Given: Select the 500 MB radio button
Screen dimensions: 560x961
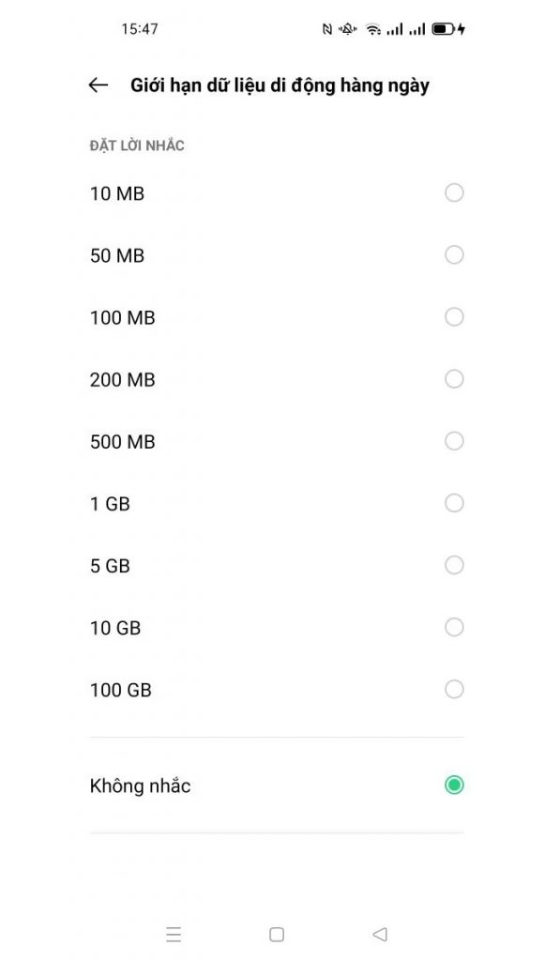Looking at the screenshot, I should point(454,441).
